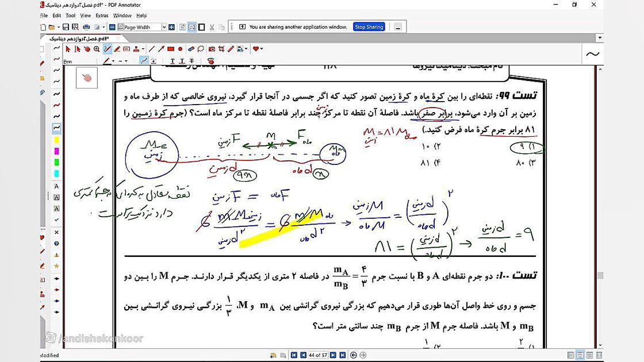Click the zoom in plus button

point(172,27)
